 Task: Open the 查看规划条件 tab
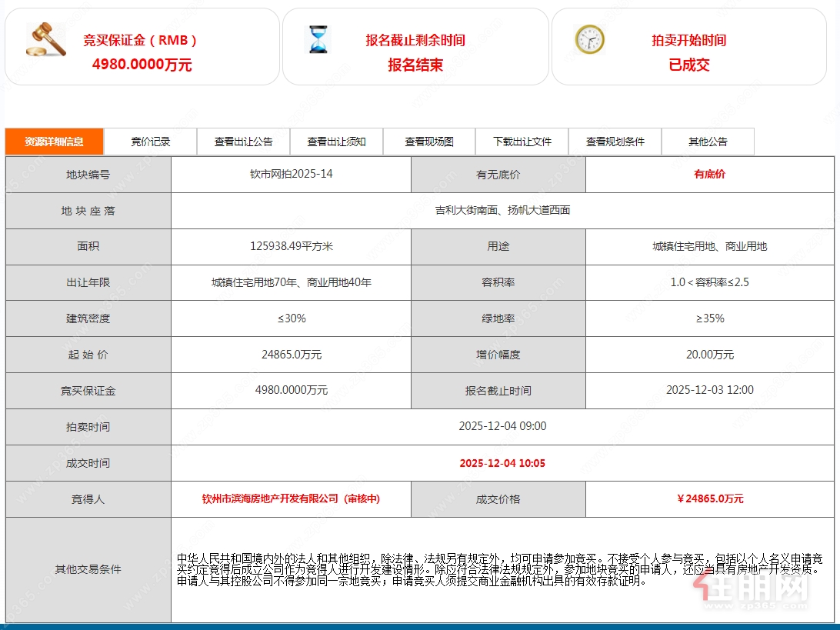coord(615,142)
